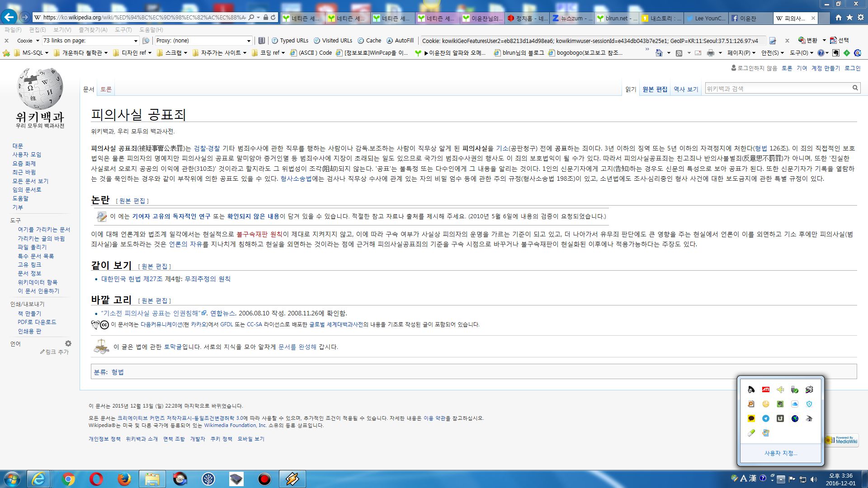Open the 보기(V) menu
This screenshot has width=868, height=488.
[62, 30]
